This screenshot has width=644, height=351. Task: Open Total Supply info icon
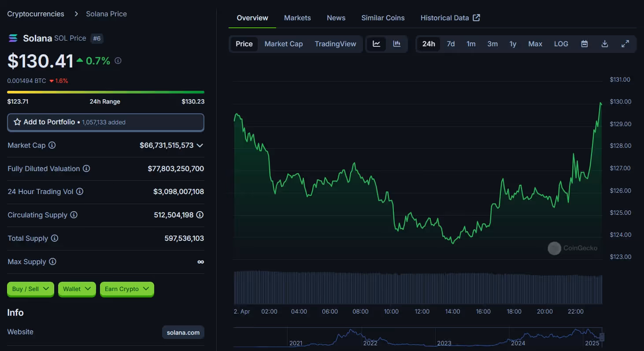pyautogui.click(x=55, y=238)
